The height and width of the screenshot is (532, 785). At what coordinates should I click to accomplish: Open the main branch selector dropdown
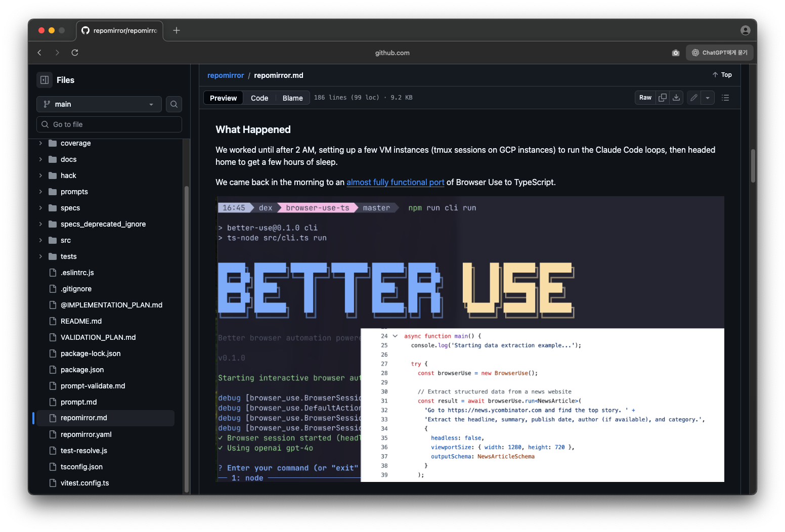point(99,104)
